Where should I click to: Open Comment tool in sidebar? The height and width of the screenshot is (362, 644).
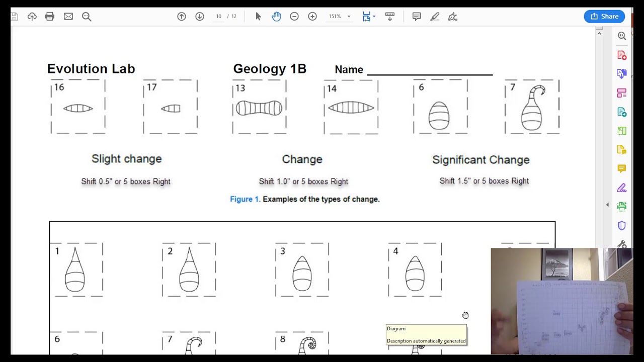tap(622, 169)
